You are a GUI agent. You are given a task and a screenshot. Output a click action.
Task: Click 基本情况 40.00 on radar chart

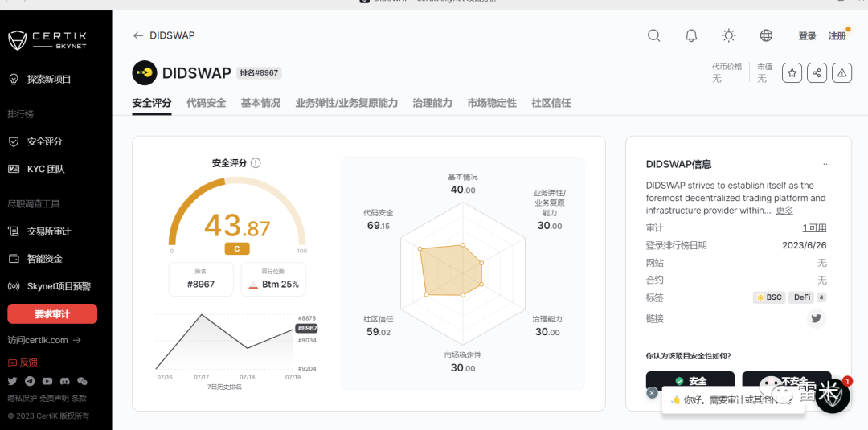[463, 184]
